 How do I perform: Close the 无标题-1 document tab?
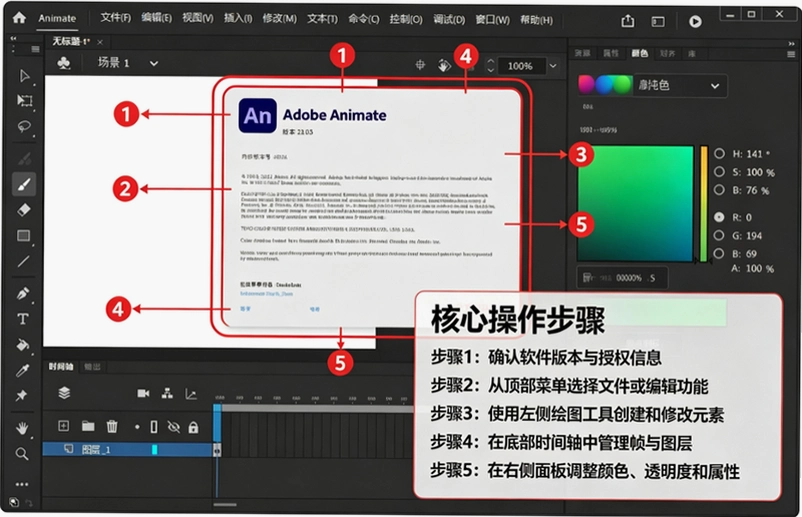[x=100, y=42]
